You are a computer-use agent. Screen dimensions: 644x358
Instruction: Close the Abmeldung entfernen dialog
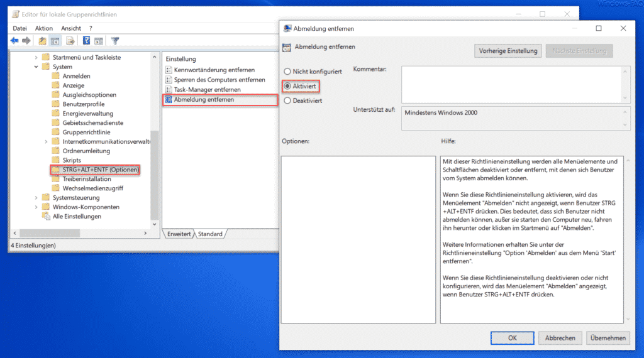[x=623, y=28]
